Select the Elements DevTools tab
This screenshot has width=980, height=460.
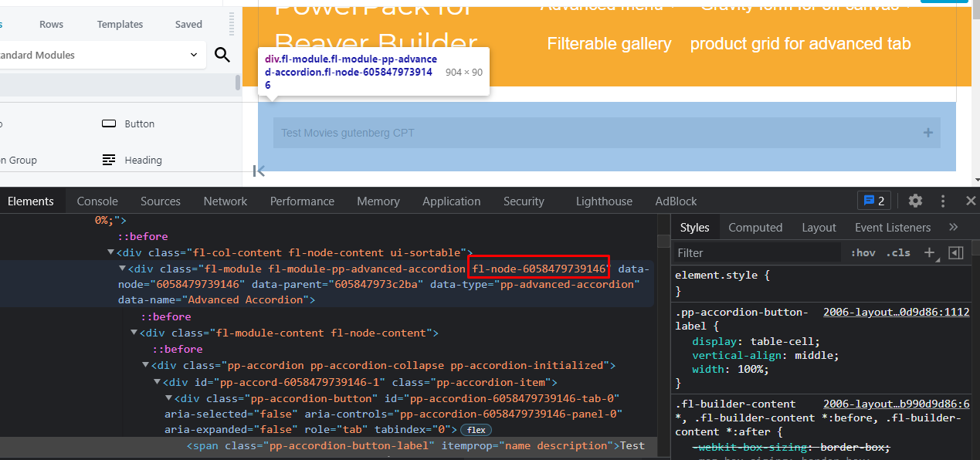point(31,201)
